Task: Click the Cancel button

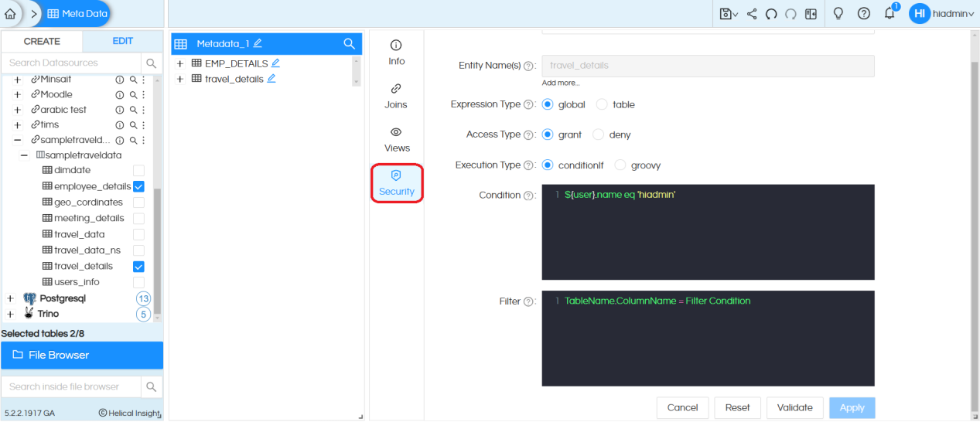Action: click(682, 407)
